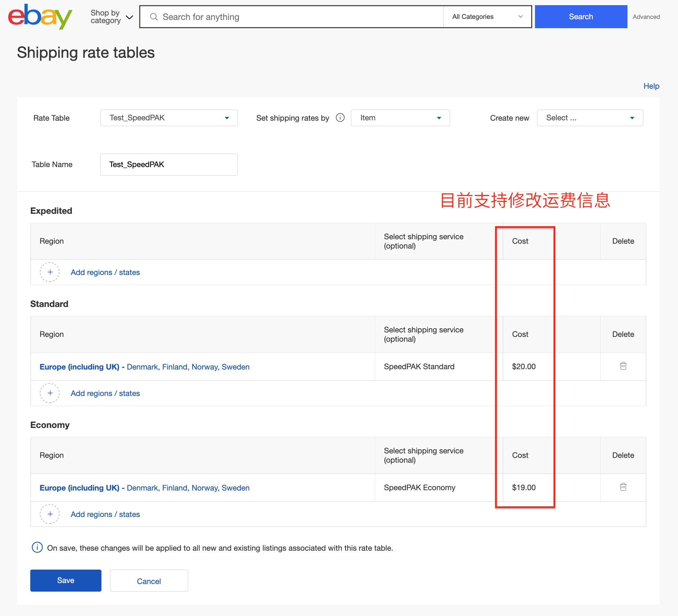The height and width of the screenshot is (616, 678).
Task: Click the $20.00 cost value
Action: click(524, 366)
